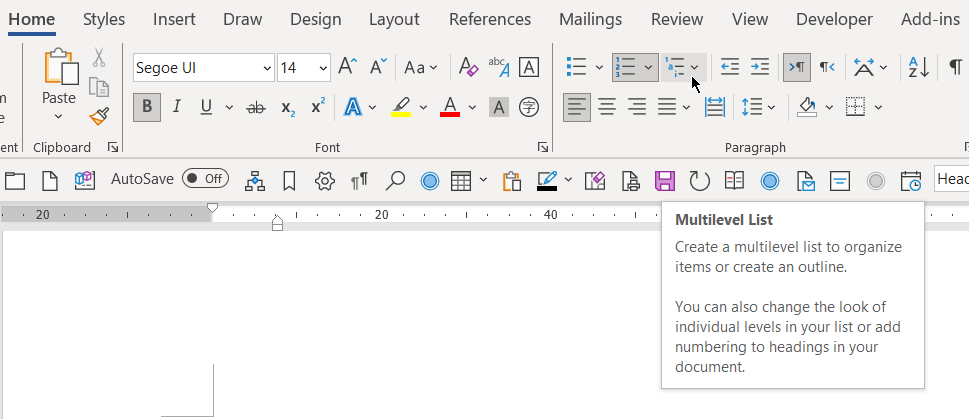Decrease paragraph indent

click(x=730, y=67)
